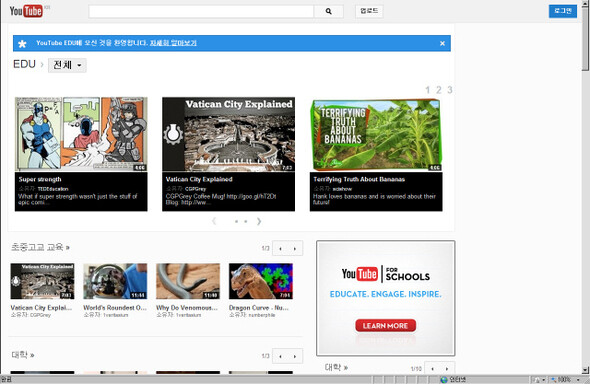Focus the YouTube search field
The height and width of the screenshot is (384, 590).
click(201, 11)
